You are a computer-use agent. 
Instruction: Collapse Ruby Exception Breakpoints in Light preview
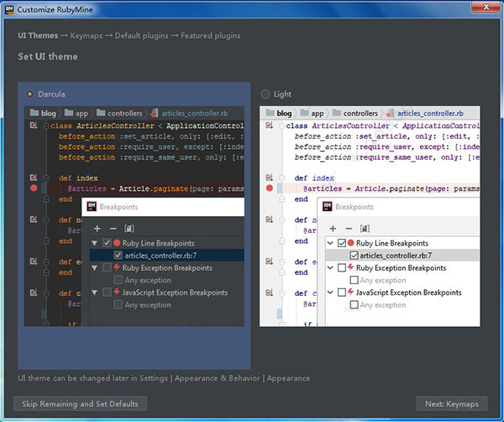tap(330, 267)
